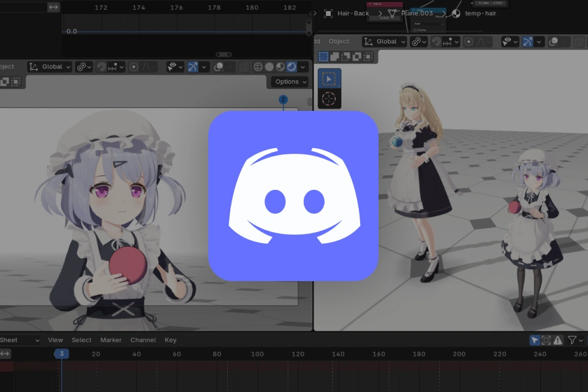This screenshot has width=588, height=392.
Task: Choose Extend selection mode in right viewport
Action: click(334, 56)
